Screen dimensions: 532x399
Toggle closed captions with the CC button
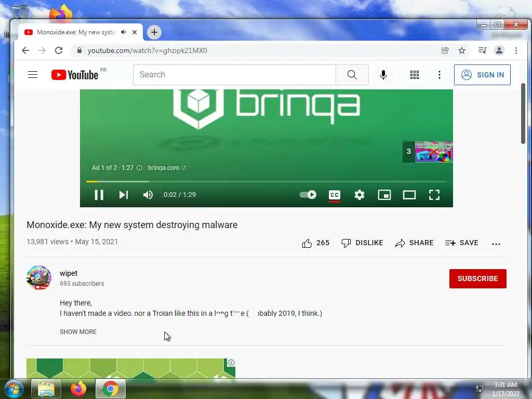[x=335, y=195]
